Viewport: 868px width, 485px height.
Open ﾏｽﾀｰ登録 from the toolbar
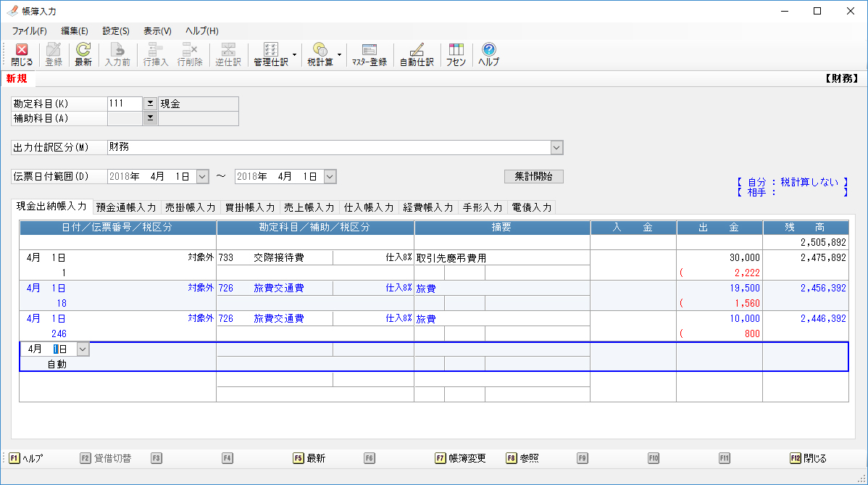(x=370, y=55)
